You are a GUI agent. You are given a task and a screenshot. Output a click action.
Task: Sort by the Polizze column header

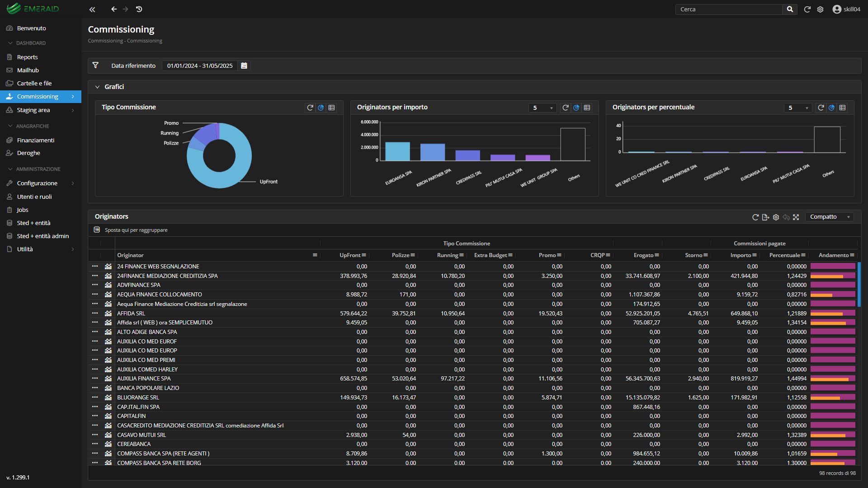coord(401,255)
